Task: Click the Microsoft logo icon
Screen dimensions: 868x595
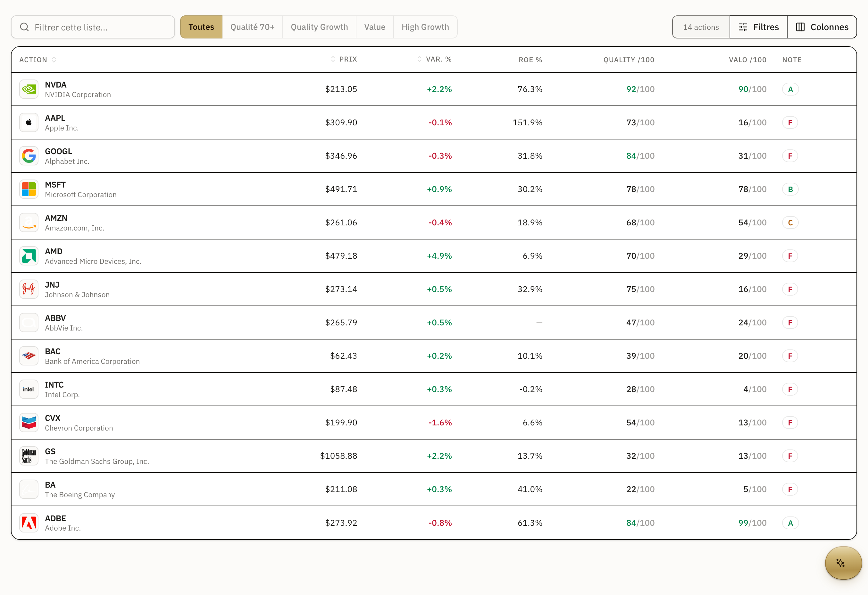Action: [x=29, y=189]
